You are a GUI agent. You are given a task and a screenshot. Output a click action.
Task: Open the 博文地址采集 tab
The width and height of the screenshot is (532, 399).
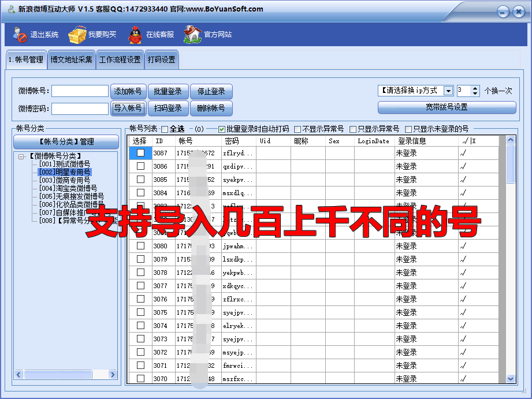click(71, 59)
